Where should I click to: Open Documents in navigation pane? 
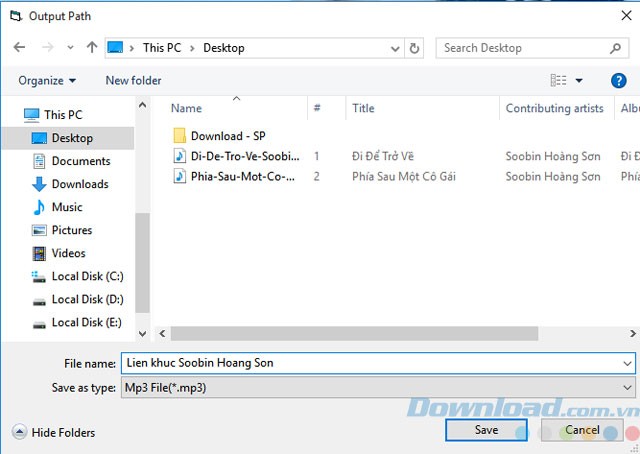tap(81, 161)
